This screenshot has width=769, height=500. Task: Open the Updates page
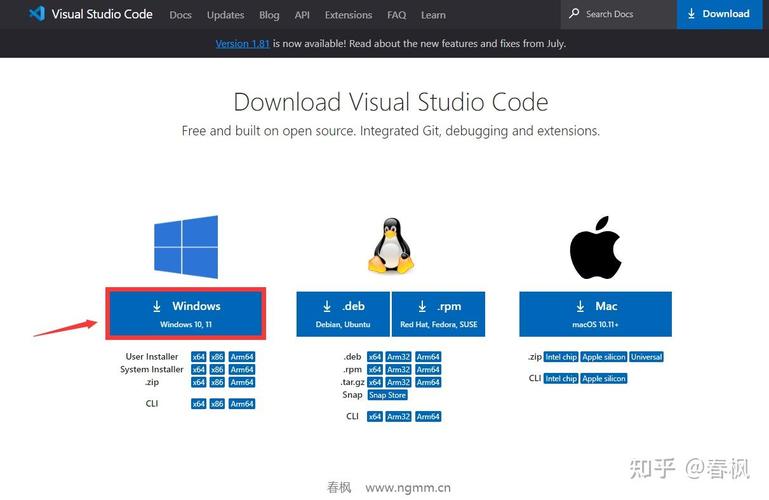pos(225,15)
